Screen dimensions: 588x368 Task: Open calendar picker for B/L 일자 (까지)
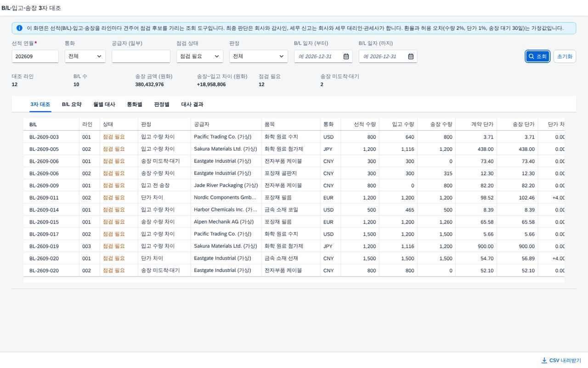[411, 57]
